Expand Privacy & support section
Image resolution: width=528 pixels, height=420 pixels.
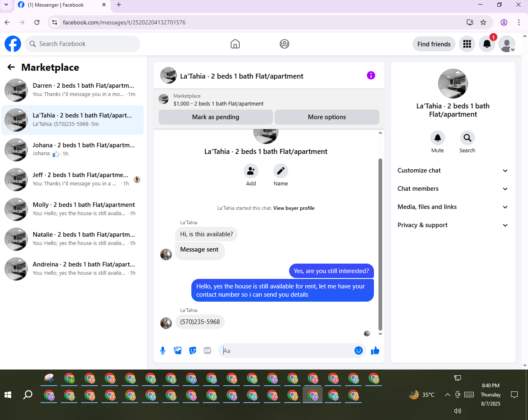click(x=453, y=225)
